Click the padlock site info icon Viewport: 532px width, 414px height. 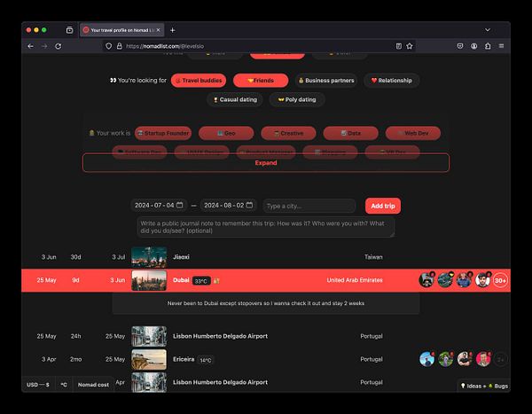(x=120, y=46)
